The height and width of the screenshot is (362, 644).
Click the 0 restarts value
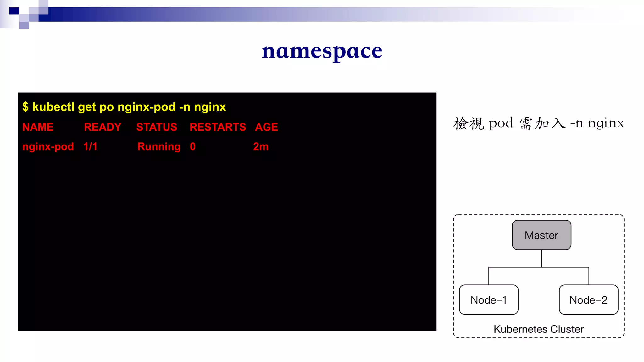[192, 146]
